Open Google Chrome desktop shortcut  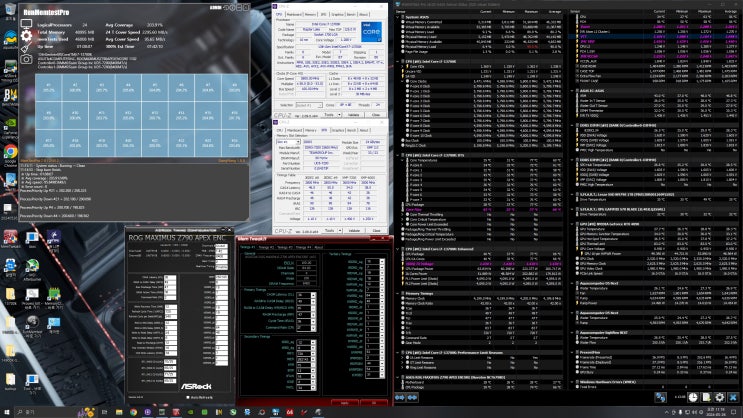pyautogui.click(x=10, y=154)
